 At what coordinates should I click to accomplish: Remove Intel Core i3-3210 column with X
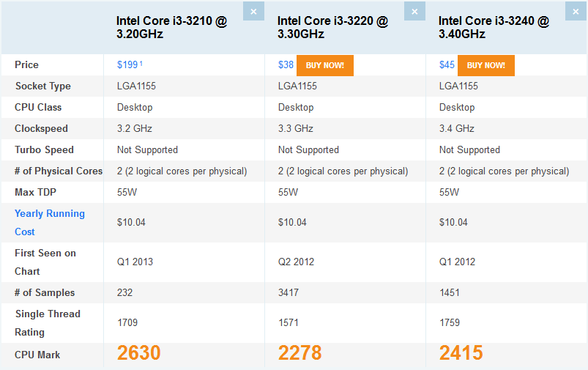click(x=253, y=11)
